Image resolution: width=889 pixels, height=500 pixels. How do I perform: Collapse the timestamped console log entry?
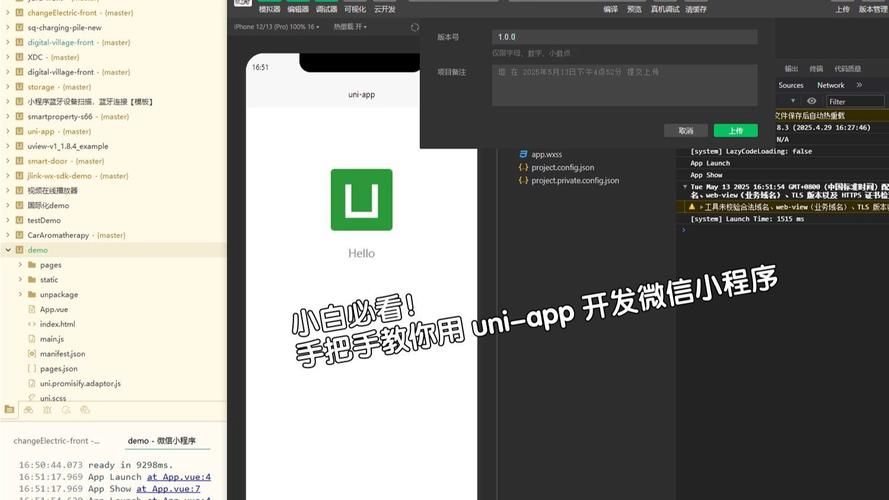click(x=685, y=187)
